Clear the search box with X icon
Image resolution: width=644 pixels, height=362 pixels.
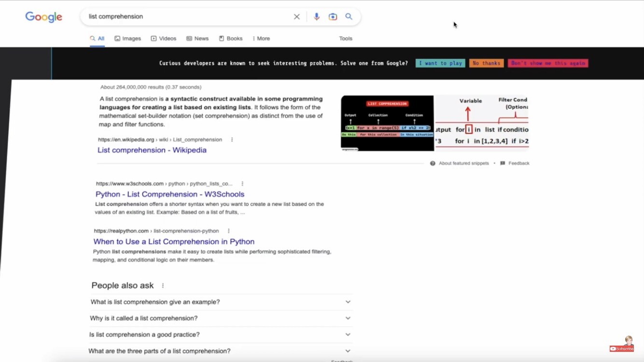tap(297, 16)
